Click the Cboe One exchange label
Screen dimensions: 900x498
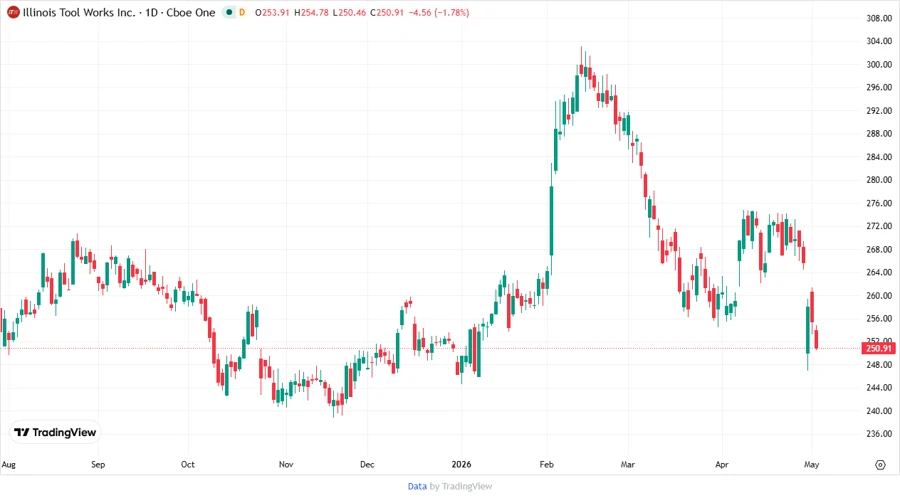(191, 12)
